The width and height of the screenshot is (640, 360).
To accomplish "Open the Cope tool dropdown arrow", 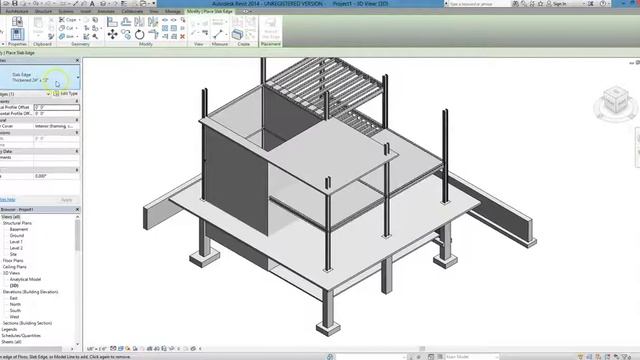I will 79,20.
